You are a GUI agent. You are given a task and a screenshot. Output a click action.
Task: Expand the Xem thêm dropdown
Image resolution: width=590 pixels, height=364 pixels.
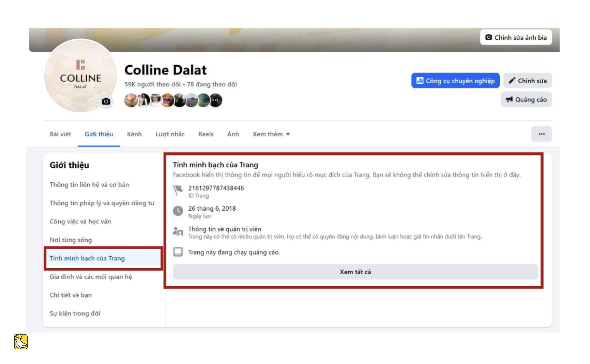pyautogui.click(x=271, y=134)
